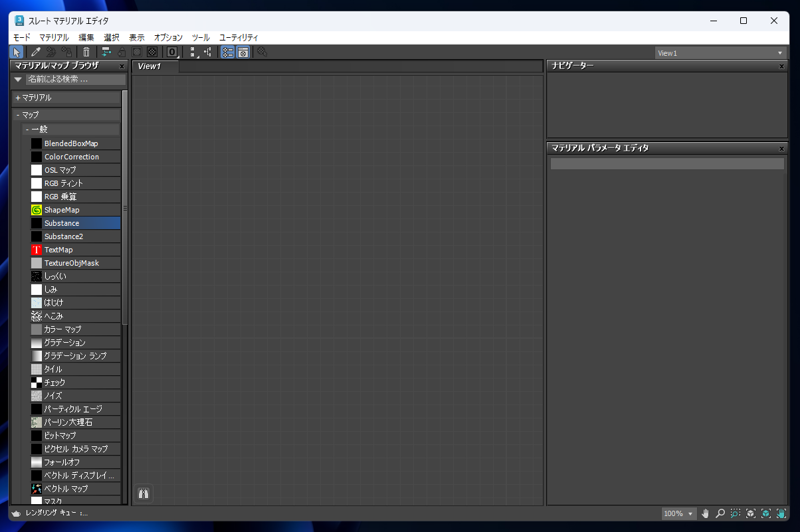Viewport: 800px width, 532px height.
Task: Click the Delete Selected trash icon
Action: [86, 52]
